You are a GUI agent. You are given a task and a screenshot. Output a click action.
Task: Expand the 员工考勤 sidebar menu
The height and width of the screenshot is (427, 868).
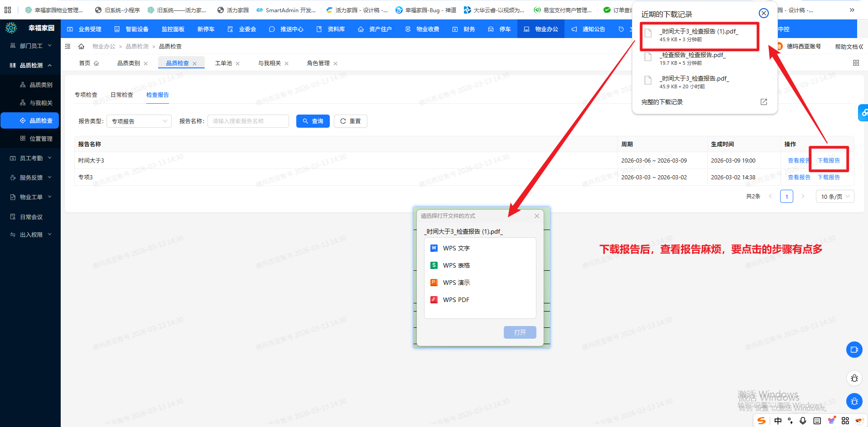(31, 158)
